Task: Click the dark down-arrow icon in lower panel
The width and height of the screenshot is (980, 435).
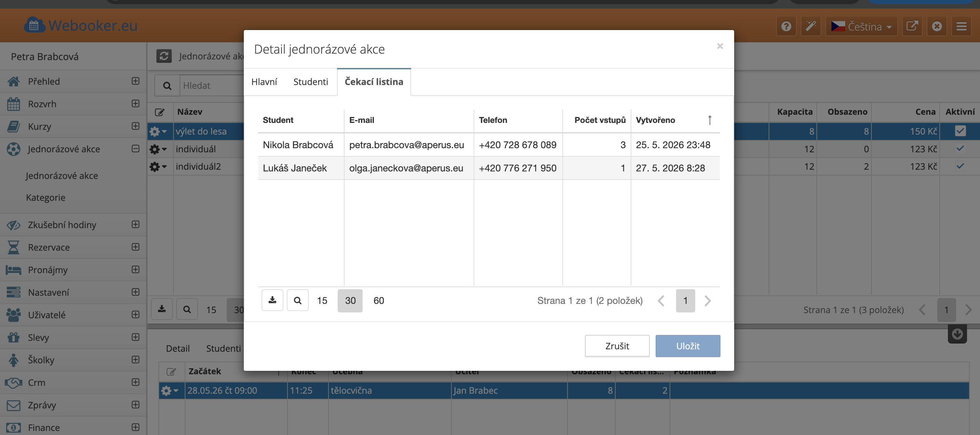Action: coord(957,334)
